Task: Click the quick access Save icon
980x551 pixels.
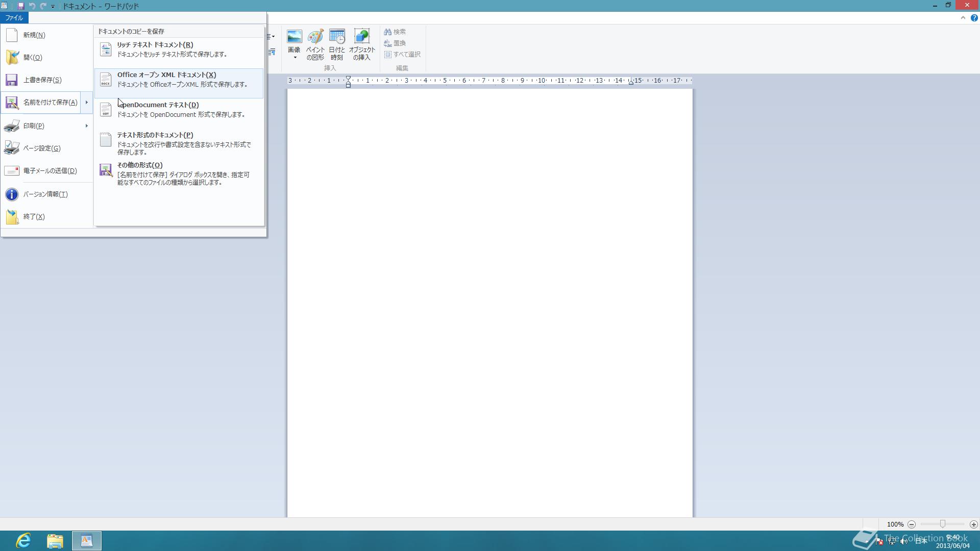Action: 21,6
